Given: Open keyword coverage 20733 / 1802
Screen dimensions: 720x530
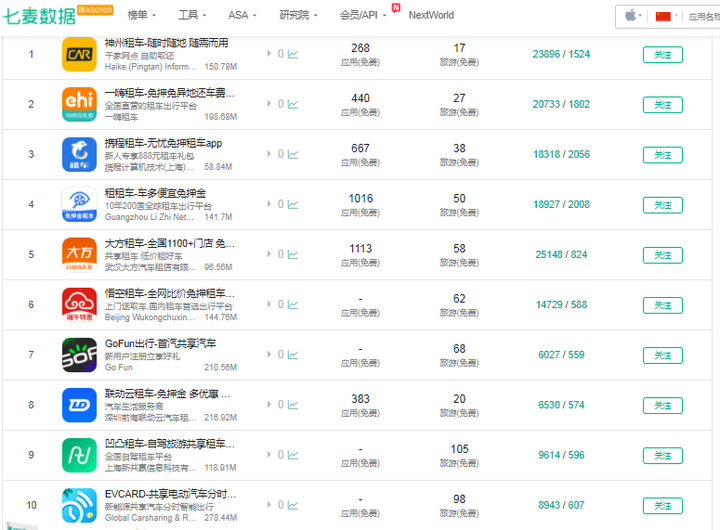Looking at the screenshot, I should (561, 104).
